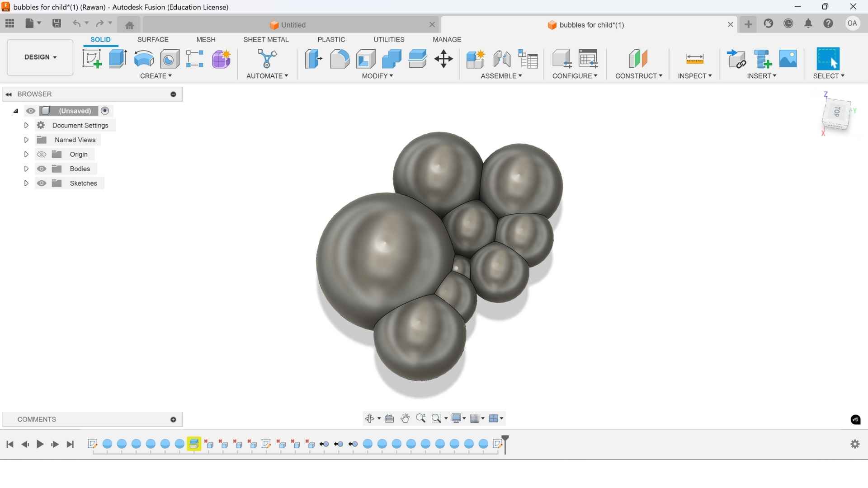868x488 pixels.
Task: Click the Shell tool icon
Action: [365, 59]
